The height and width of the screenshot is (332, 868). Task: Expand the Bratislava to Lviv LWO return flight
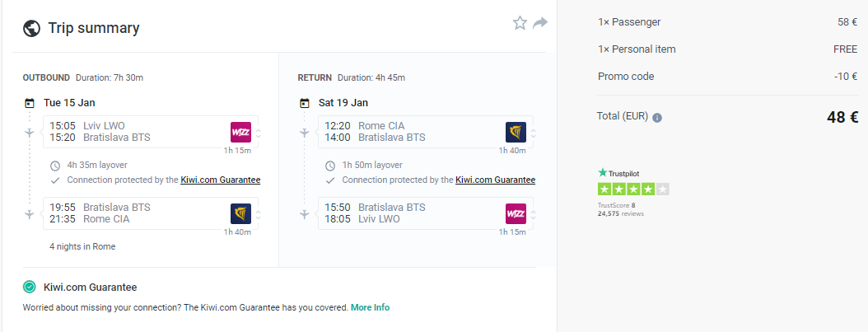pyautogui.click(x=533, y=213)
